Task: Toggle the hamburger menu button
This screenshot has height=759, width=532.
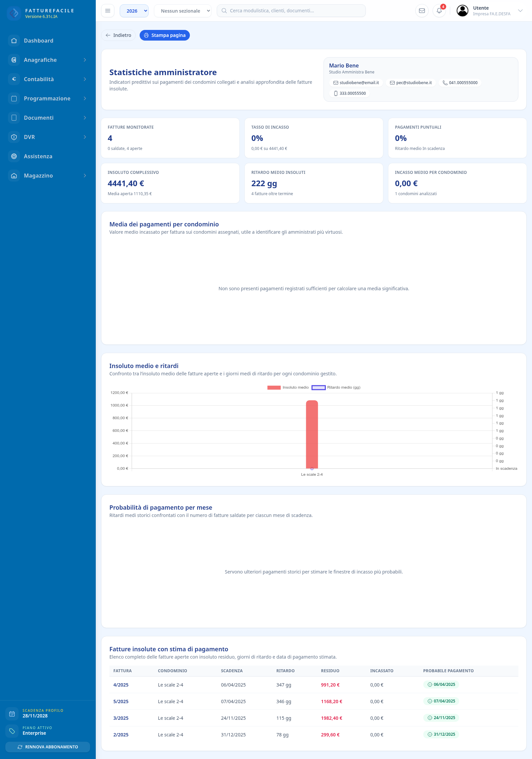Action: click(x=108, y=11)
